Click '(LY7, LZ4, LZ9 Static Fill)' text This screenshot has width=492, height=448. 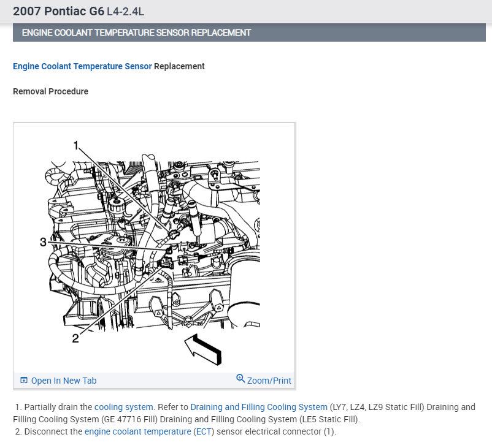pos(377,407)
